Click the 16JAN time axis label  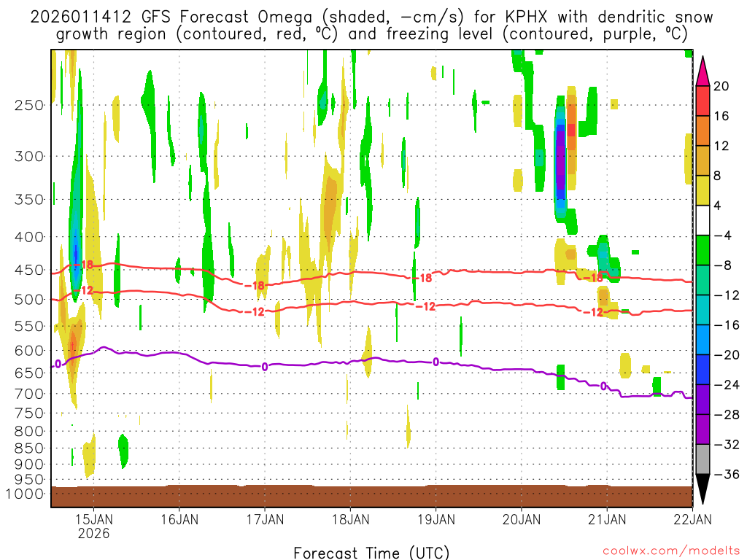point(179,519)
